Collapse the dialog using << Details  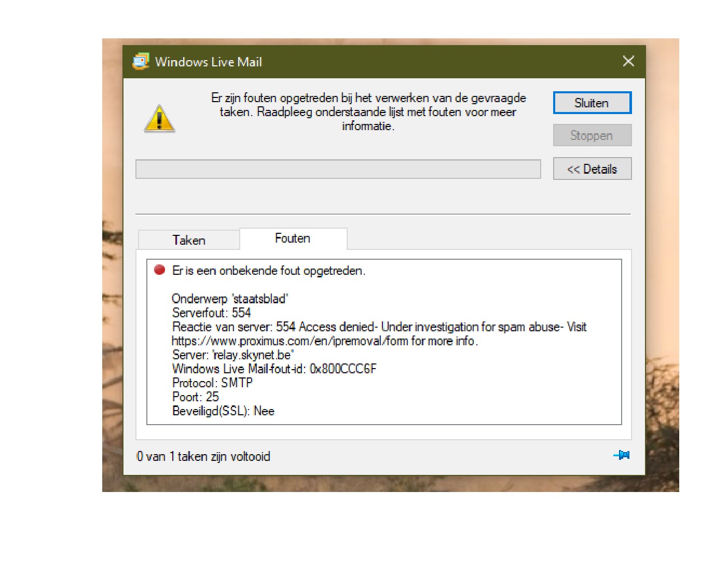pos(592,169)
